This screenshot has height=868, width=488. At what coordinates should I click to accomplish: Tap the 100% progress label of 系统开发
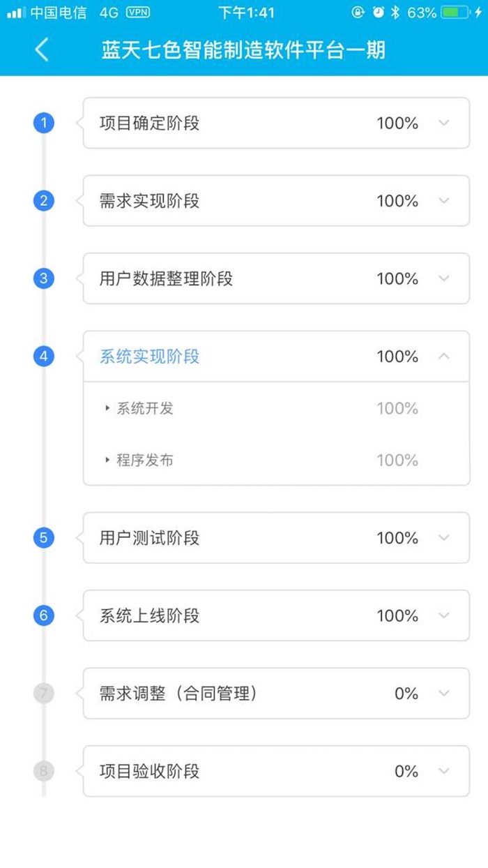tap(397, 407)
